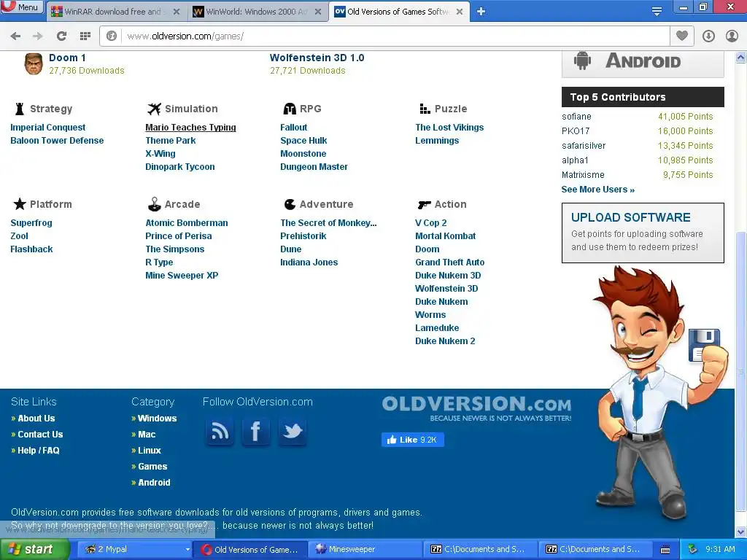
Task: Click the sofiane contributor name
Action: 576,117
